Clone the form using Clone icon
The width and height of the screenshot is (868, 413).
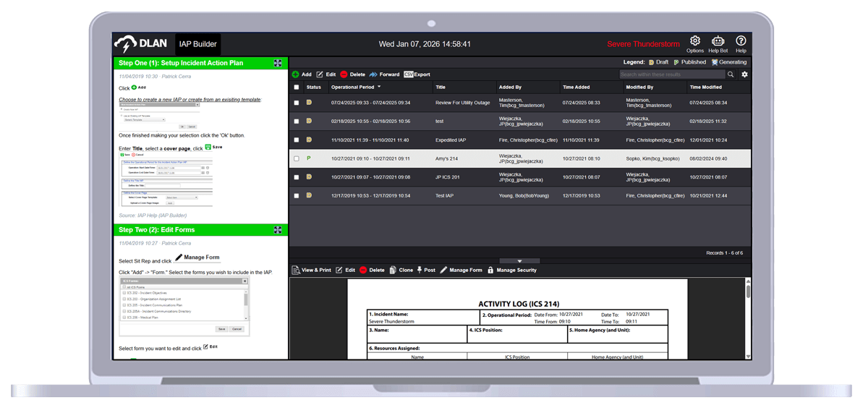[x=393, y=270]
